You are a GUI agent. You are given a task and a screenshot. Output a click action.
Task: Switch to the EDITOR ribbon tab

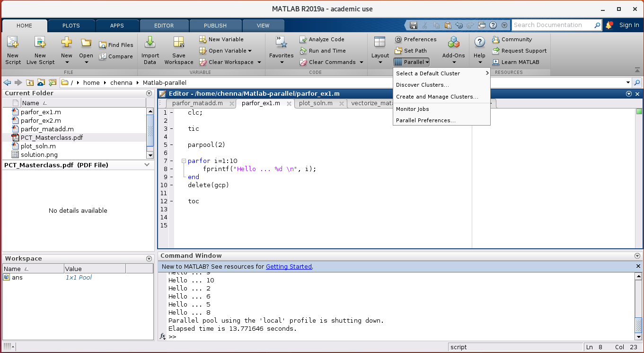[x=164, y=26]
